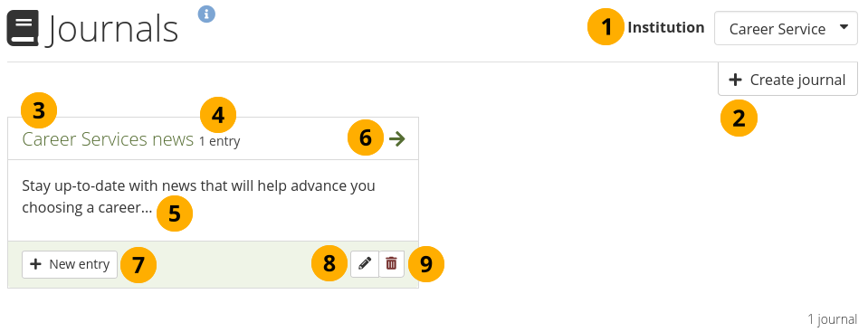Click the Journals book icon
This screenshot has height=332, width=868.
point(23,28)
